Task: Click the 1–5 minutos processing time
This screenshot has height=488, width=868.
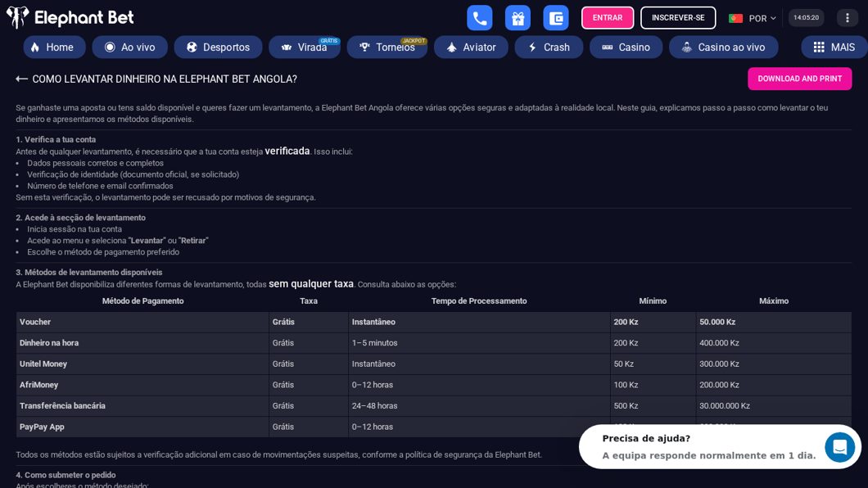Action: click(x=375, y=343)
